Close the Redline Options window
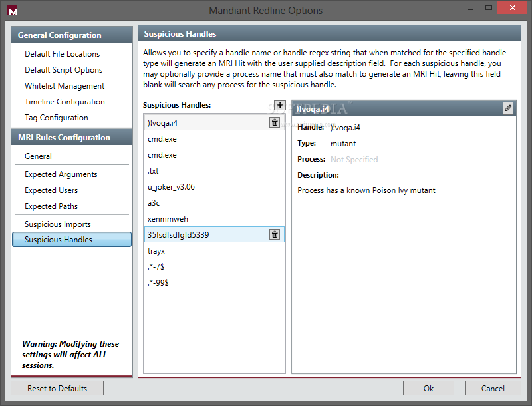The image size is (532, 406). click(x=512, y=7)
